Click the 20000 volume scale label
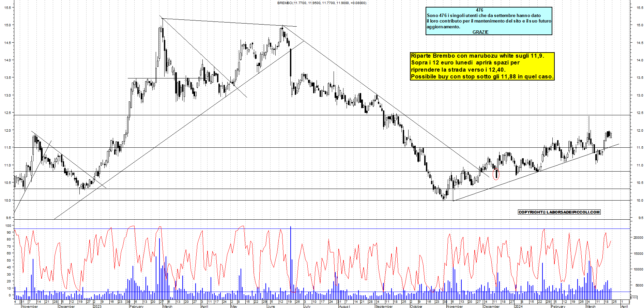Image resolution: width=644 pixels, height=308 pixels. pyautogui.click(x=638, y=237)
